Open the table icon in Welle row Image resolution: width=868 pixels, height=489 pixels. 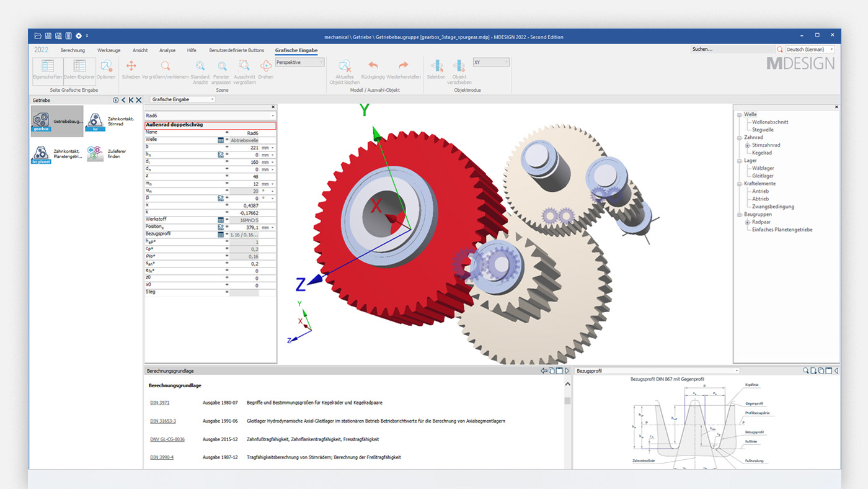click(221, 140)
